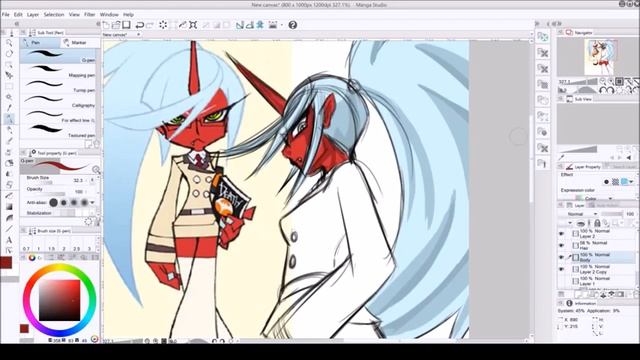Viewport: 640px width, 360px height.
Task: Select the Zoom magnifier tool
Action: pos(9,43)
